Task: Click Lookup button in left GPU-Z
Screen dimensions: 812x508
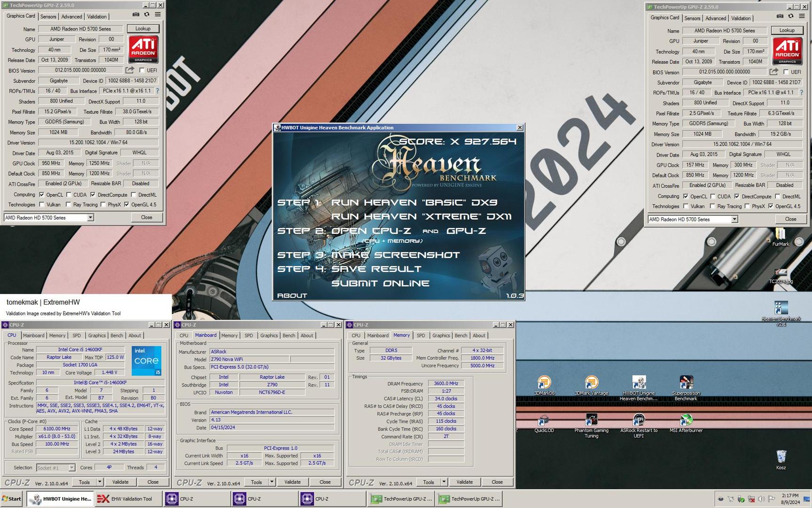Action: [143, 29]
